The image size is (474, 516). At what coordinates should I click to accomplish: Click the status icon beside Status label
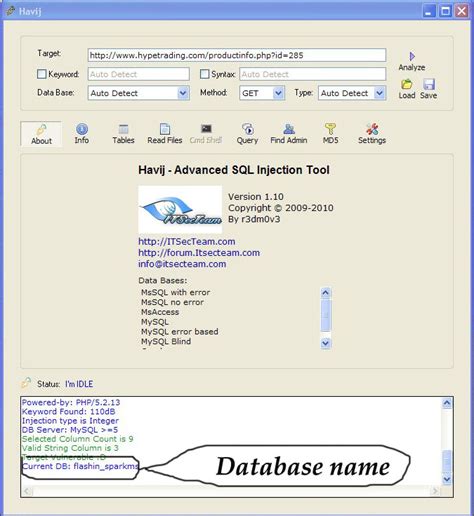click(26, 383)
